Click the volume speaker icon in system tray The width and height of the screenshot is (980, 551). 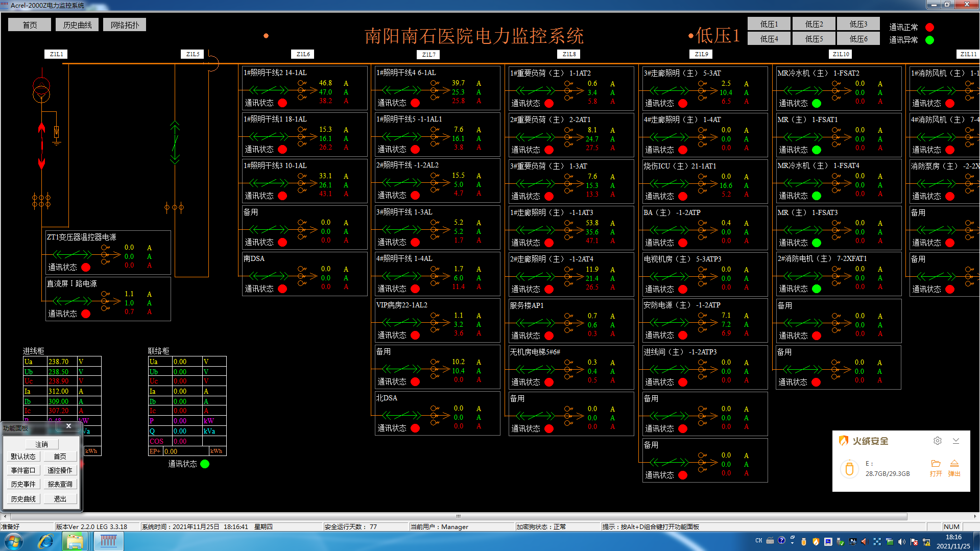pos(901,541)
